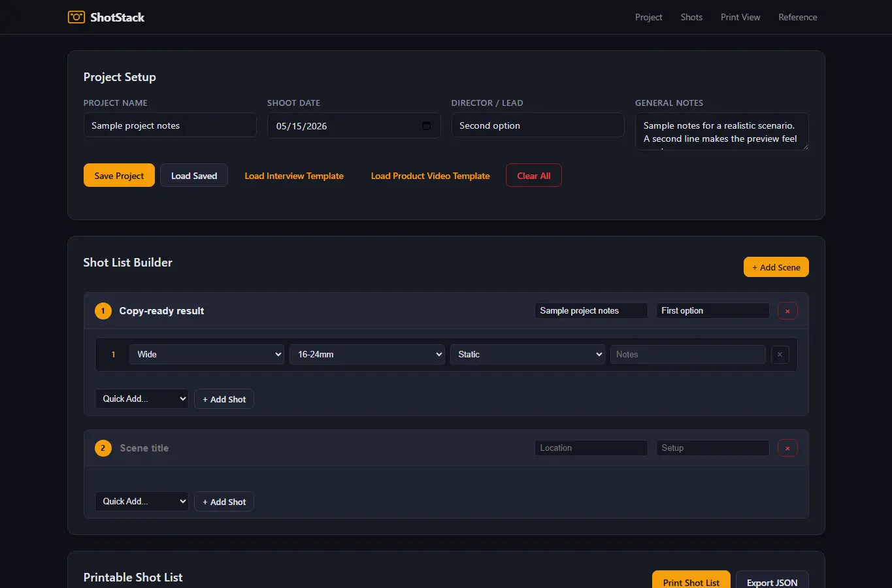892x588 pixels.
Task: Click the Printable Shot List heading
Action: [133, 578]
